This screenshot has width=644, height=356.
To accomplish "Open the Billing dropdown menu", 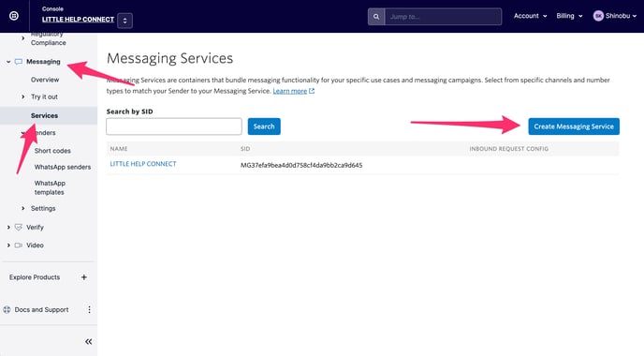I will click(x=569, y=16).
